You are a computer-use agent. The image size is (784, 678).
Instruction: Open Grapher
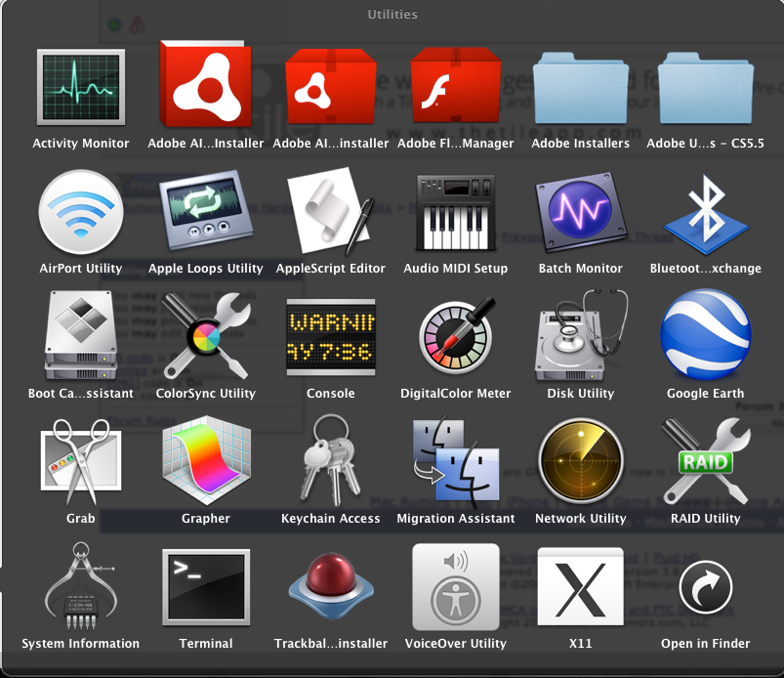(205, 461)
